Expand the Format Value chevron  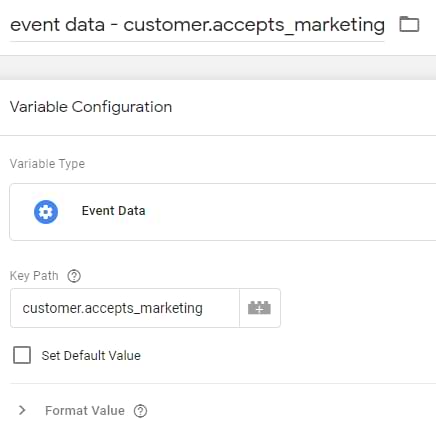22,410
